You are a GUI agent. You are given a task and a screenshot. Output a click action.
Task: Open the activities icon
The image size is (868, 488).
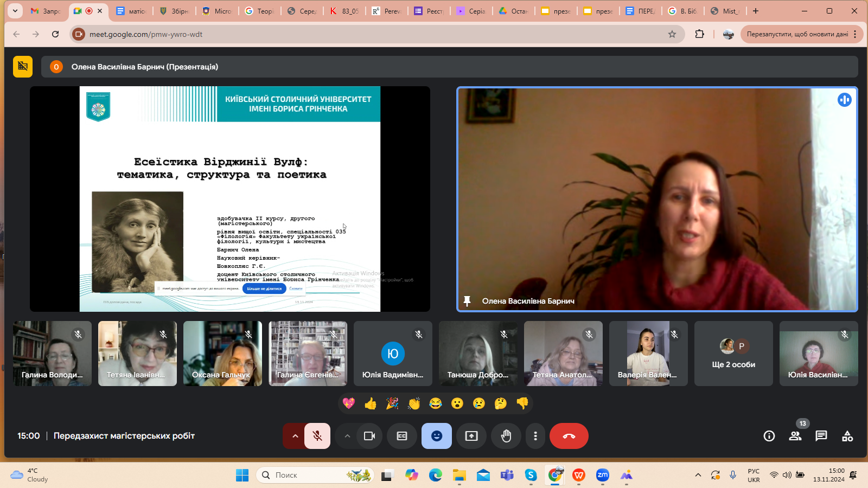click(x=847, y=436)
